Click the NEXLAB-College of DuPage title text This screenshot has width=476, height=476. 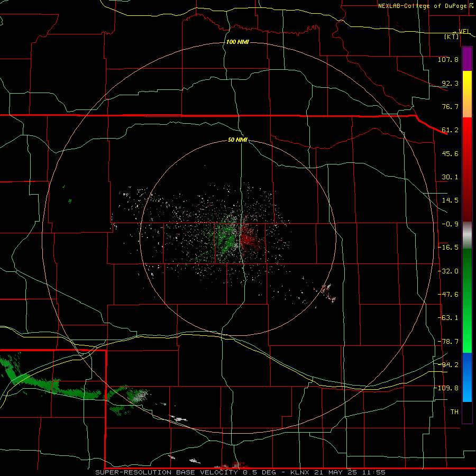tap(422, 6)
